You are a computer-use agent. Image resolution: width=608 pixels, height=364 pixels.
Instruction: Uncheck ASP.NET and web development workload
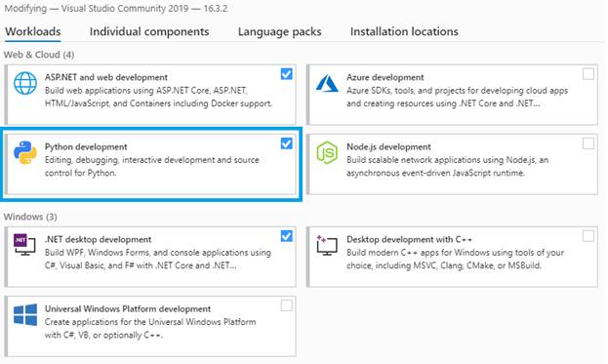pyautogui.click(x=287, y=74)
